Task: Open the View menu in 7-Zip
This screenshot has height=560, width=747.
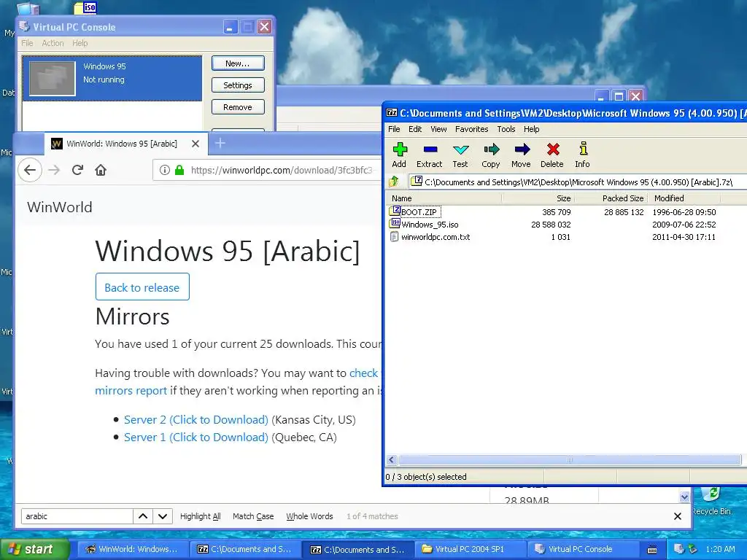Action: click(x=438, y=129)
